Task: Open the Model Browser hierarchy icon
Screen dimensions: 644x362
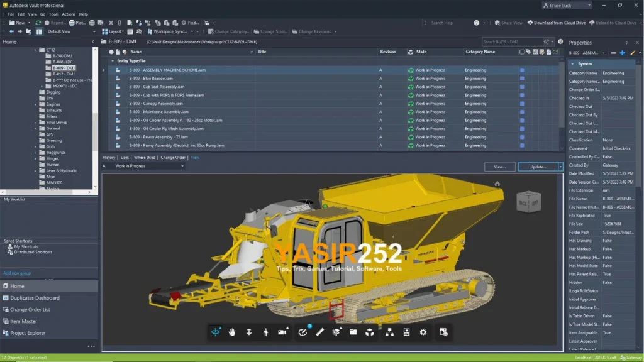Action: click(389, 332)
